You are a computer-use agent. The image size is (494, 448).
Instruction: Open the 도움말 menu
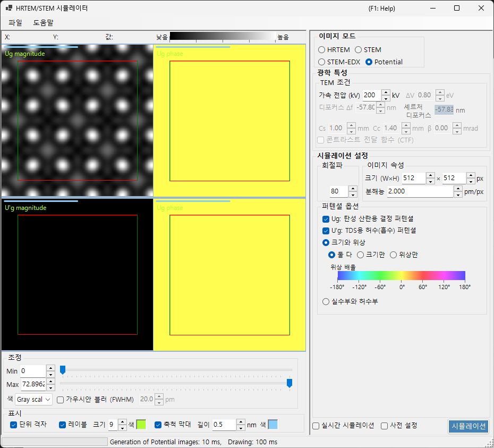[x=43, y=23]
